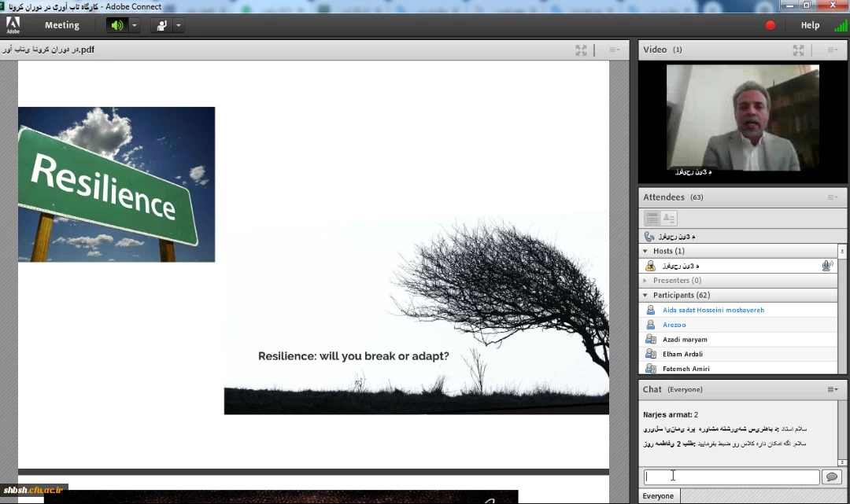
Task: Maximize the PDF share pod to full screen
Action: 581,50
